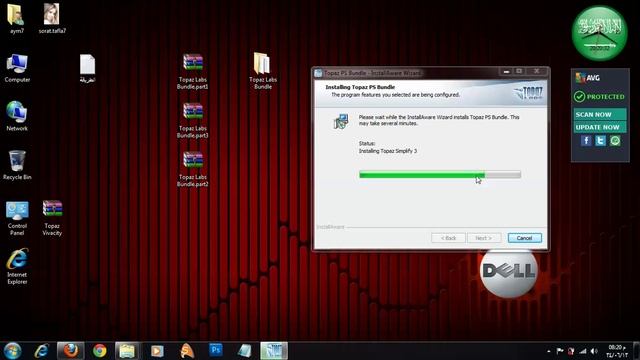The image size is (640, 360).
Task: Open the Topaz Vivacity archive
Action: point(52,218)
